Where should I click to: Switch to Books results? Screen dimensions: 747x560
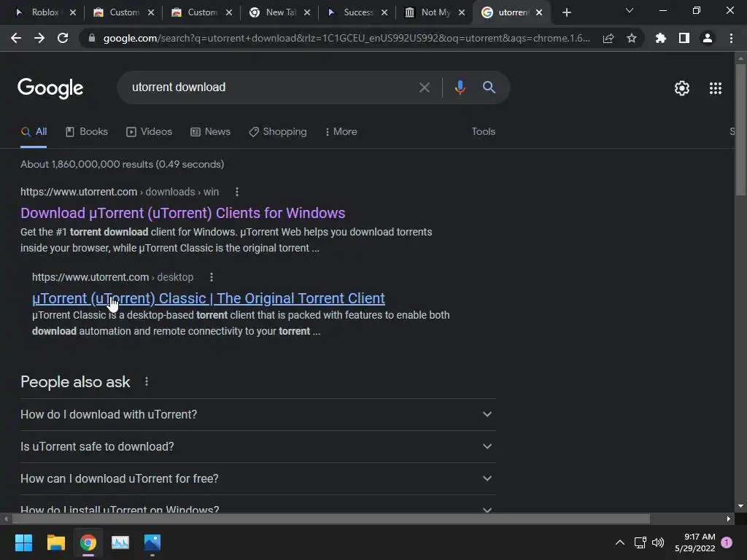coord(87,131)
